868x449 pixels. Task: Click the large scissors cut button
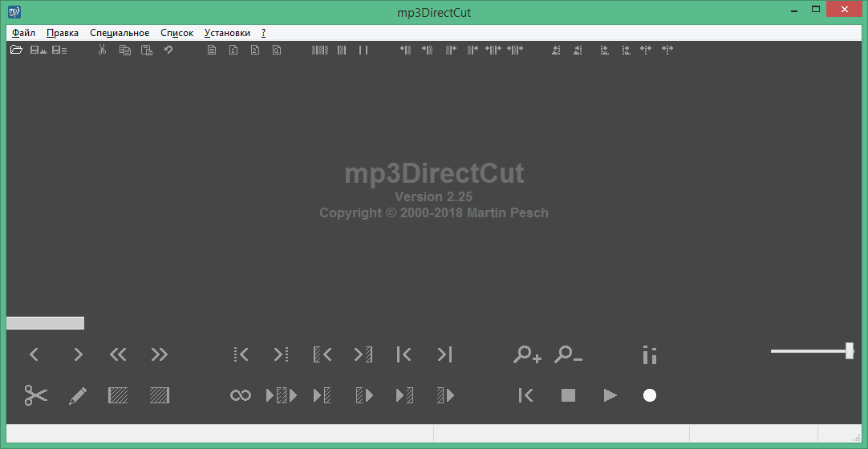click(x=36, y=395)
